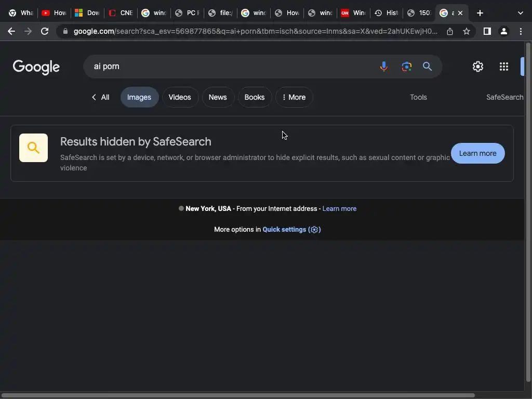Viewport: 532px width, 399px height.
Task: Open the Chrome three-dot menu
Action: tap(521, 31)
